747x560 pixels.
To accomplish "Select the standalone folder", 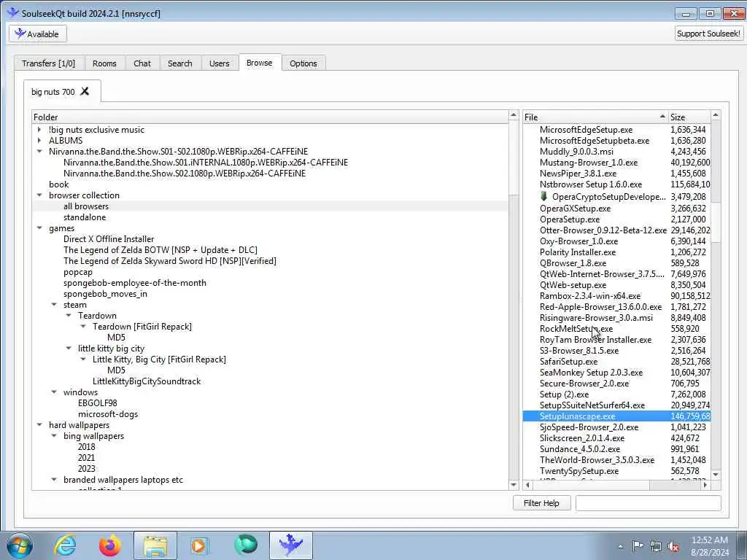I will coord(85,217).
